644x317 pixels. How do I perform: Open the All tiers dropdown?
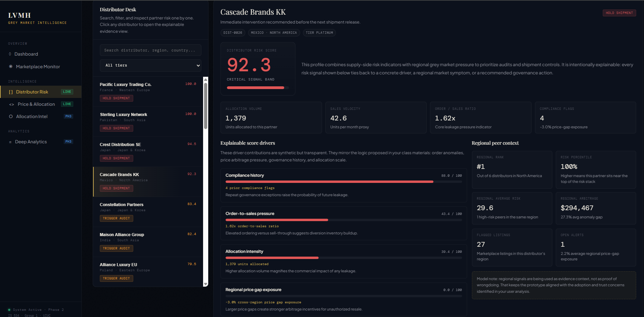(151, 65)
